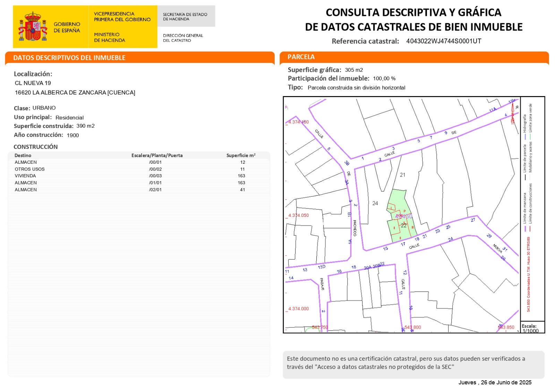Click the Escala 1/1000 box
555x392 pixels.
pos(532,328)
